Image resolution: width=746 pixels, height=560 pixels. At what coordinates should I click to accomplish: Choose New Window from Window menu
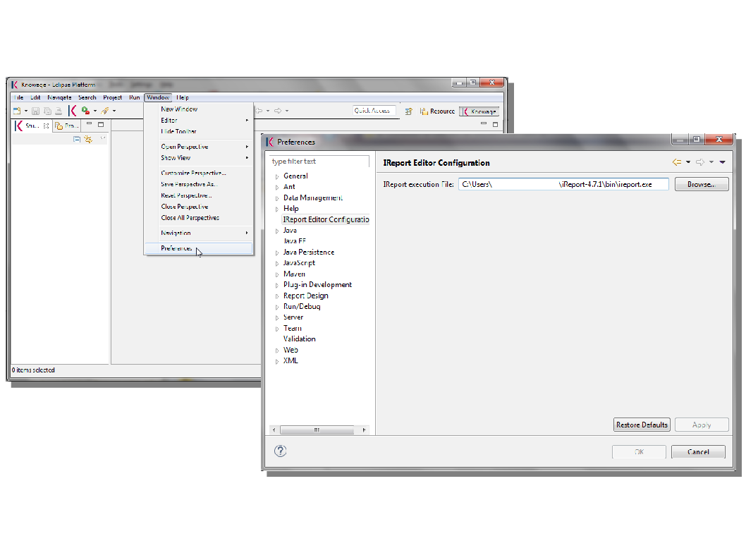tap(199, 109)
